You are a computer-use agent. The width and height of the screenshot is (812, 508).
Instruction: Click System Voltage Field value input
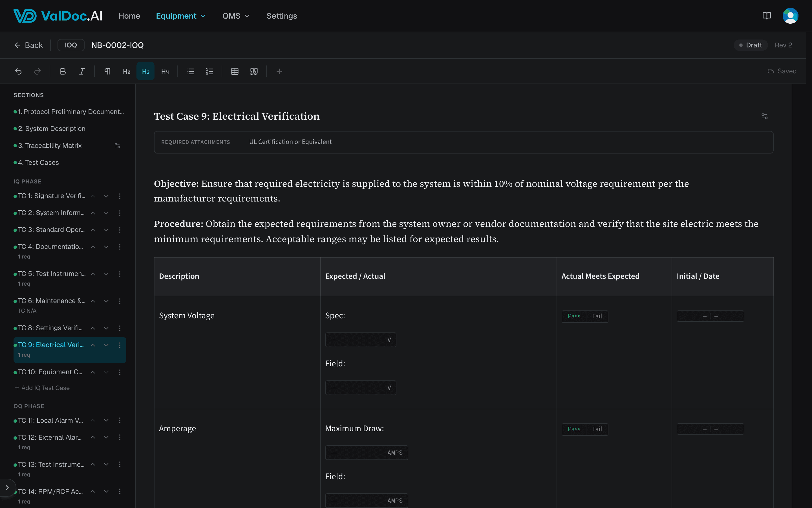click(x=361, y=388)
